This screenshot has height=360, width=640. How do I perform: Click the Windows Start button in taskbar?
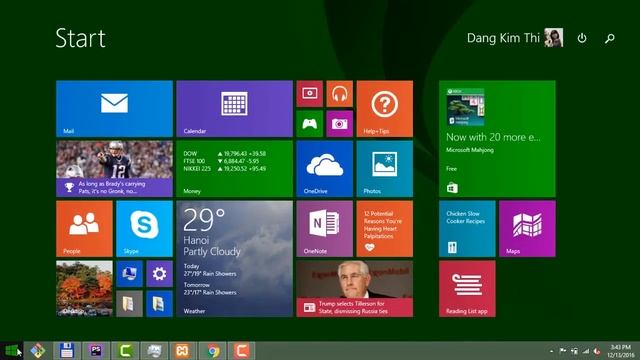click(11, 351)
